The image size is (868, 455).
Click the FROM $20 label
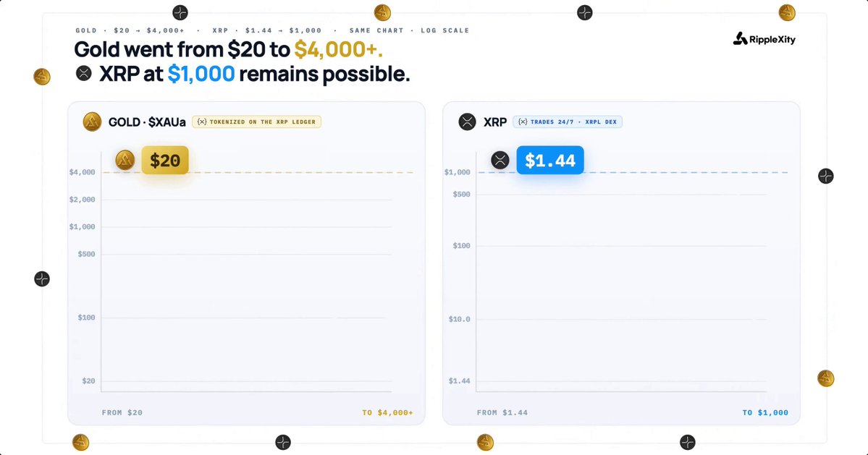(x=122, y=412)
